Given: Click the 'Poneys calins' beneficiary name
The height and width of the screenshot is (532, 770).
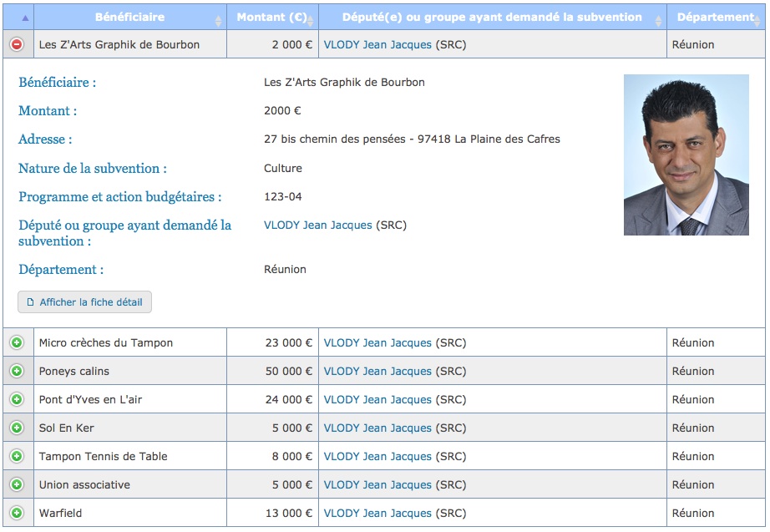Looking at the screenshot, I should pyautogui.click(x=74, y=372).
